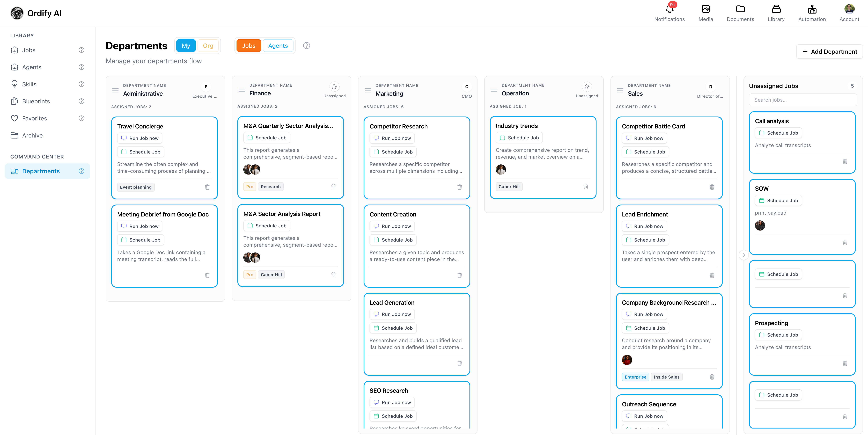Click the Administrative department drag handle
The image size is (868, 435).
[115, 90]
